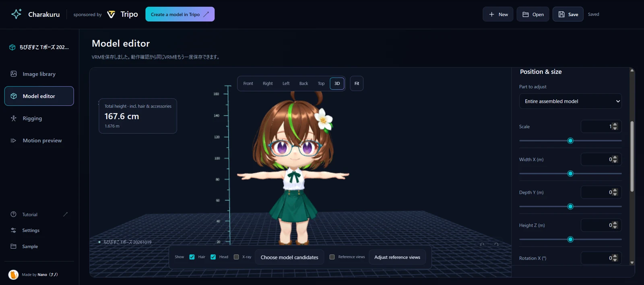Click the Charakuru sparkle logo
This screenshot has width=644, height=285.
(16, 14)
